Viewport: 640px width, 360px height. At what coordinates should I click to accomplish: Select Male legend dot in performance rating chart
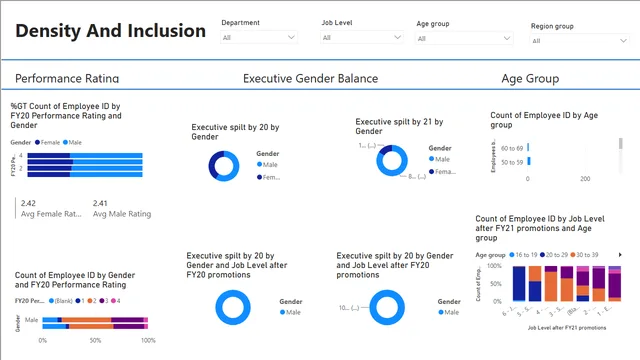[65, 142]
